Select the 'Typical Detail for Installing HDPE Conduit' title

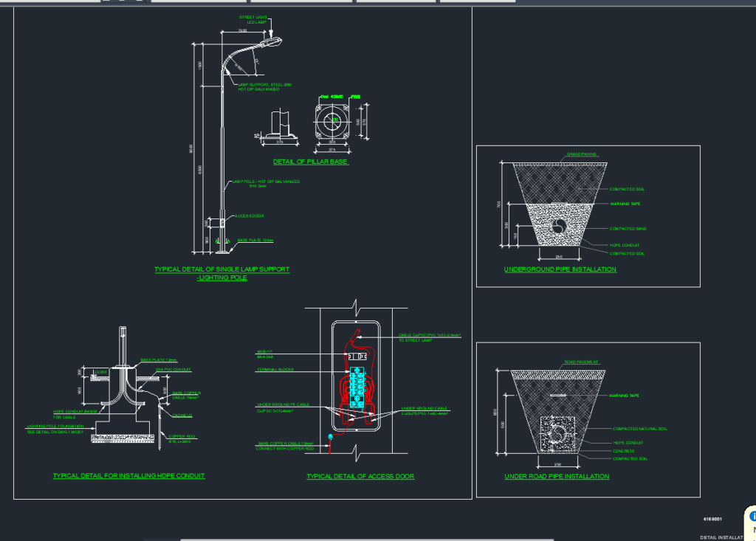point(128,476)
